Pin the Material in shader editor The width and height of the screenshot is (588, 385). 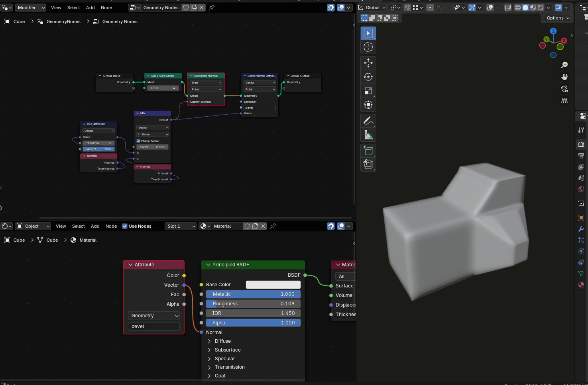coord(273,226)
